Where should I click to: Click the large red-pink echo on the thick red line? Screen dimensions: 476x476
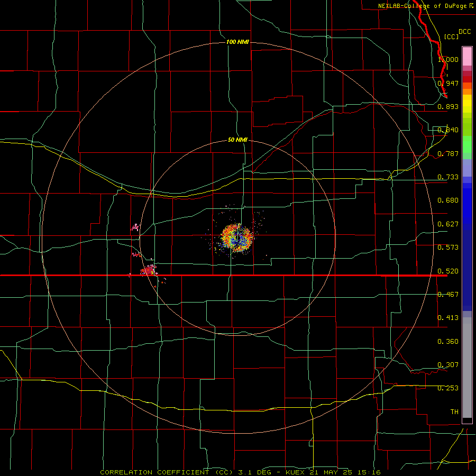149,270
